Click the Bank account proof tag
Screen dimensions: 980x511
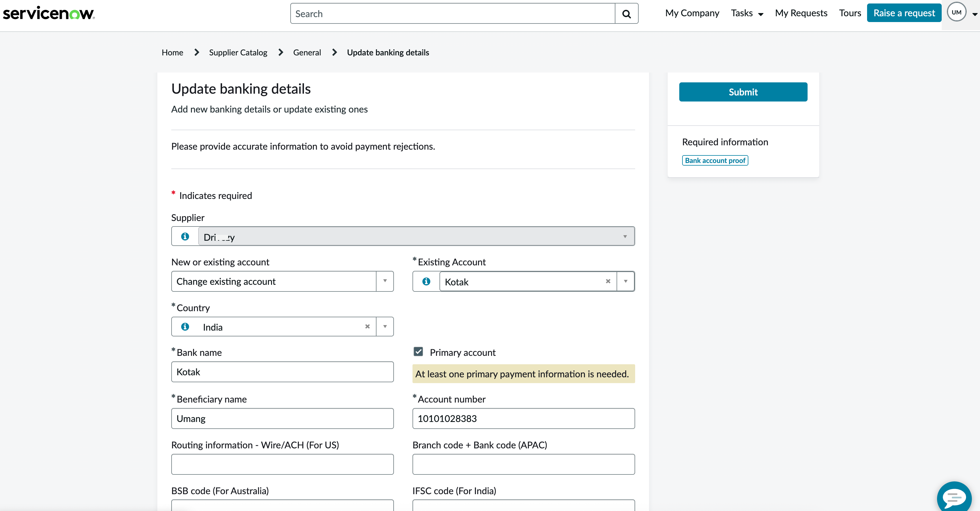click(715, 160)
